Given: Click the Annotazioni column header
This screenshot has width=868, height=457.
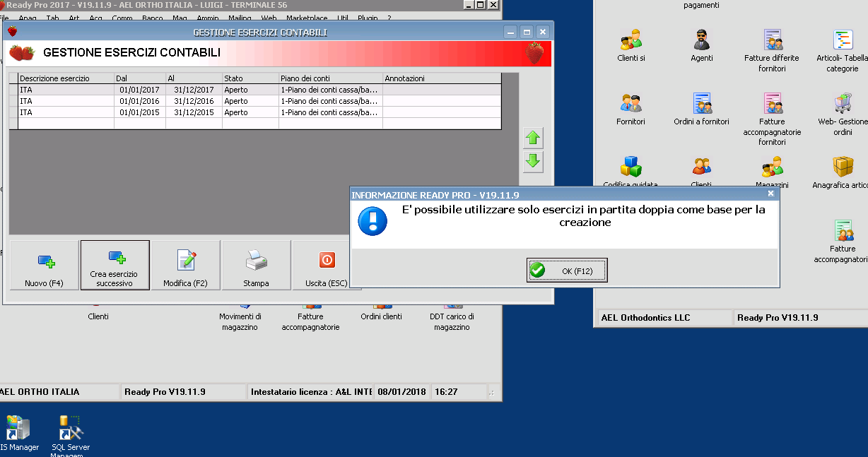Looking at the screenshot, I should click(442, 78).
